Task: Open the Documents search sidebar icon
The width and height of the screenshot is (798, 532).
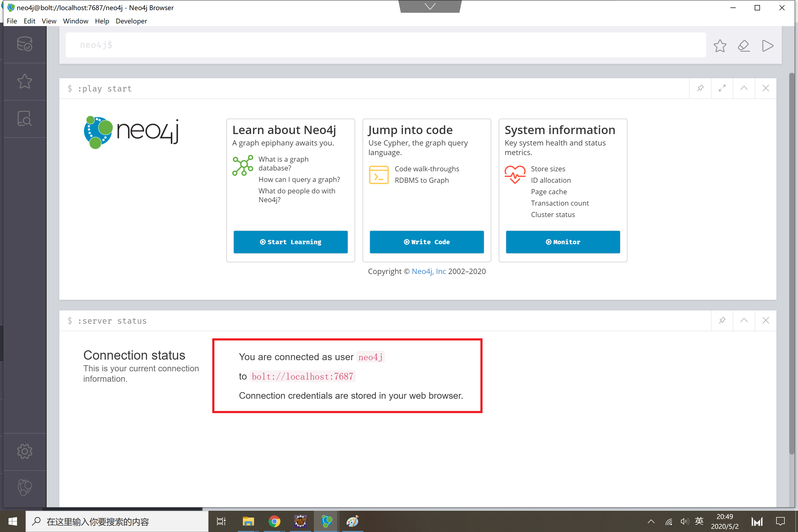Action: click(24, 119)
